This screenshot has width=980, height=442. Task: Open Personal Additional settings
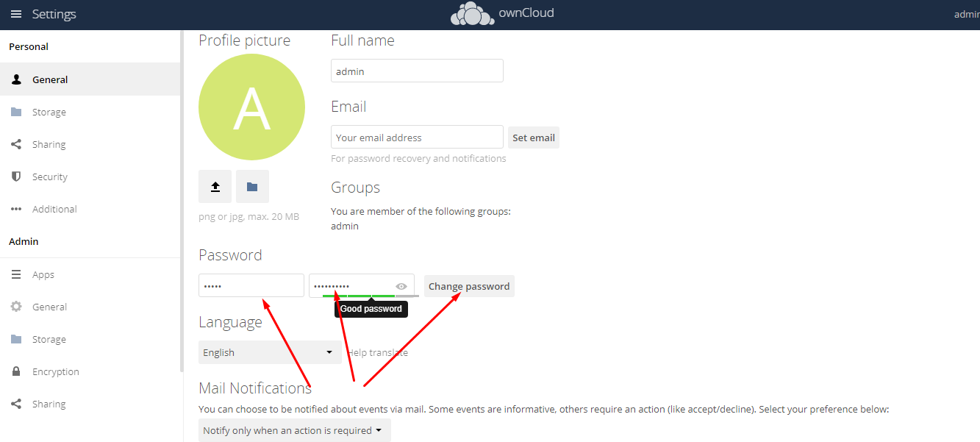[54, 210]
